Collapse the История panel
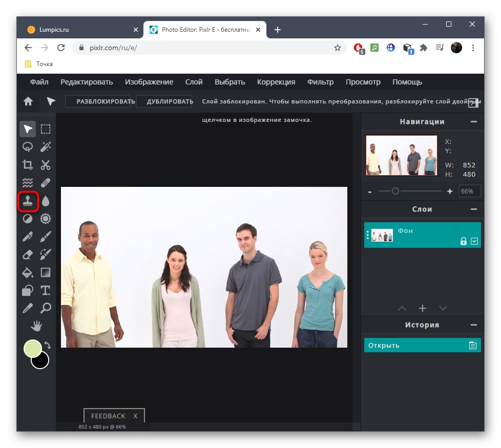 [x=474, y=325]
